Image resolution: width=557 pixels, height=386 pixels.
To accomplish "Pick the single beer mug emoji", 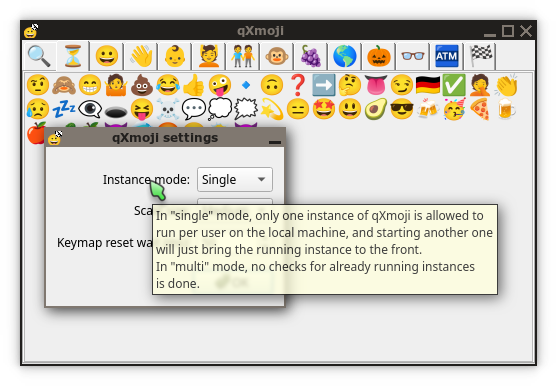I will [x=506, y=109].
